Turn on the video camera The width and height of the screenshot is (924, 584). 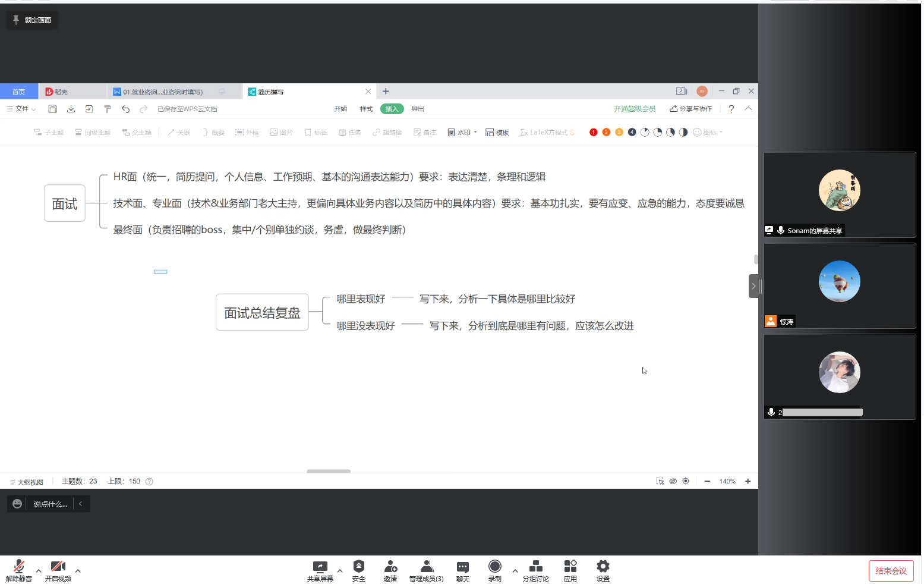point(58,567)
